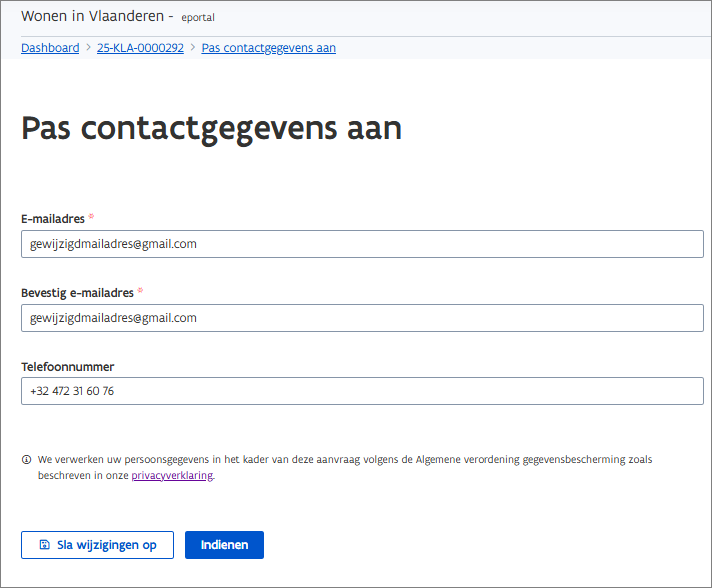This screenshot has height=588, width=712.
Task: Open the 25-KLA-0000292 breadcrumb link
Action: [x=140, y=48]
